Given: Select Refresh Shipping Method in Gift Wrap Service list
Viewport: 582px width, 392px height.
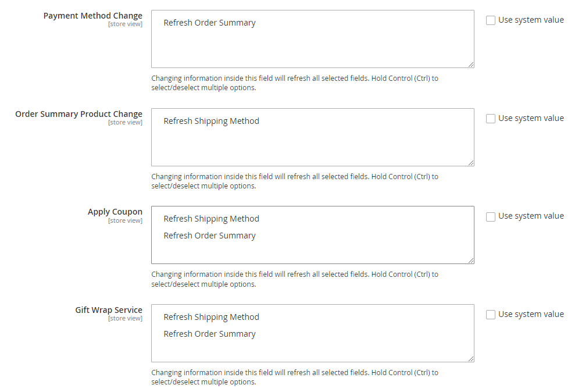Looking at the screenshot, I should click(x=211, y=318).
